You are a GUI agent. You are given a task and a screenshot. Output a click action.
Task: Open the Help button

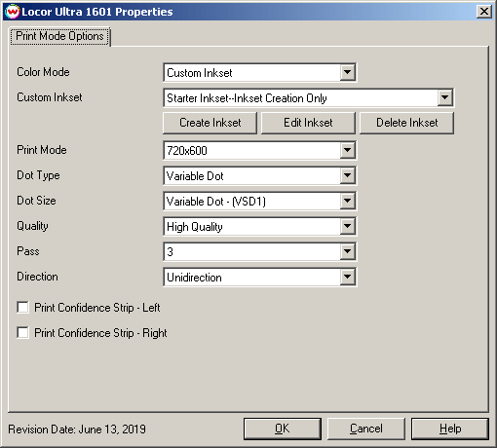pyautogui.click(x=450, y=429)
